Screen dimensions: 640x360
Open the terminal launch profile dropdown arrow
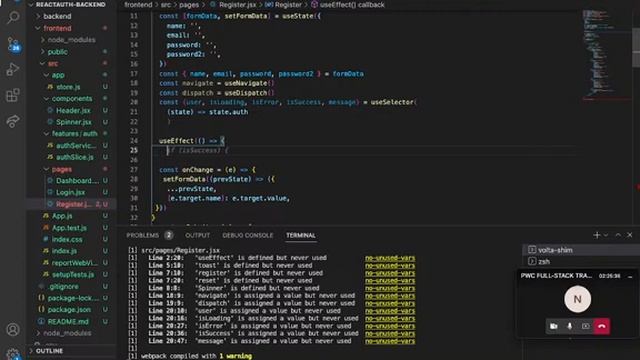[606, 235]
